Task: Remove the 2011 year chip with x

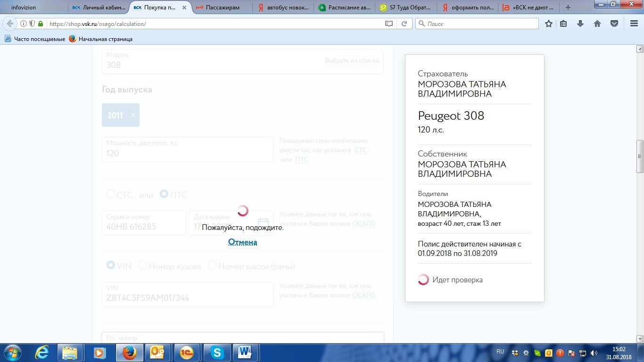Action: tap(133, 115)
